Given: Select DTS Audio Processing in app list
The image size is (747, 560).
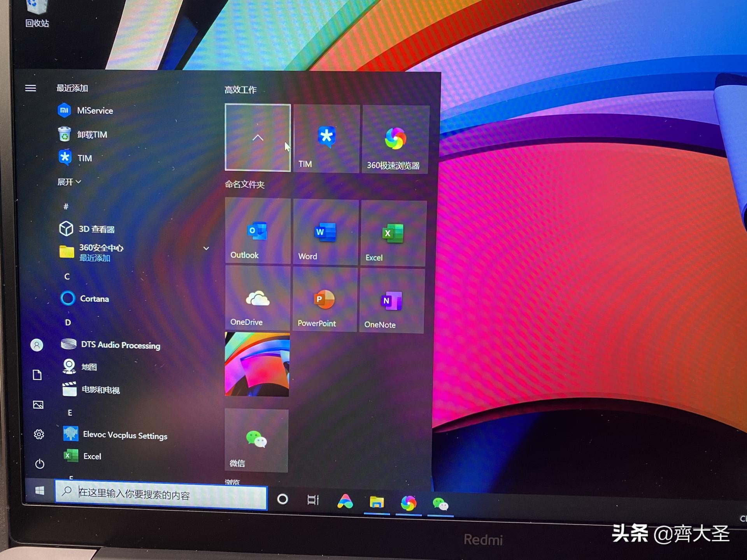Looking at the screenshot, I should 120,345.
